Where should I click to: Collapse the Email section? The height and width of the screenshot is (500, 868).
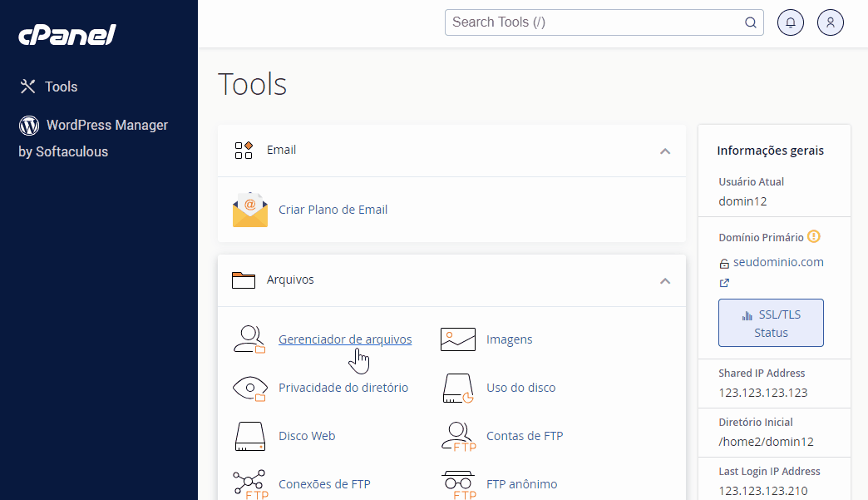[665, 151]
